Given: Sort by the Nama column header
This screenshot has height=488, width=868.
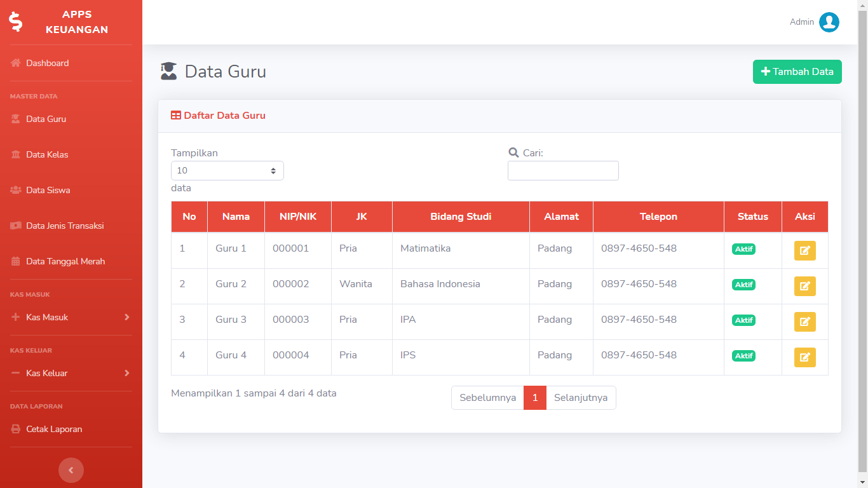Looking at the screenshot, I should pyautogui.click(x=236, y=217).
